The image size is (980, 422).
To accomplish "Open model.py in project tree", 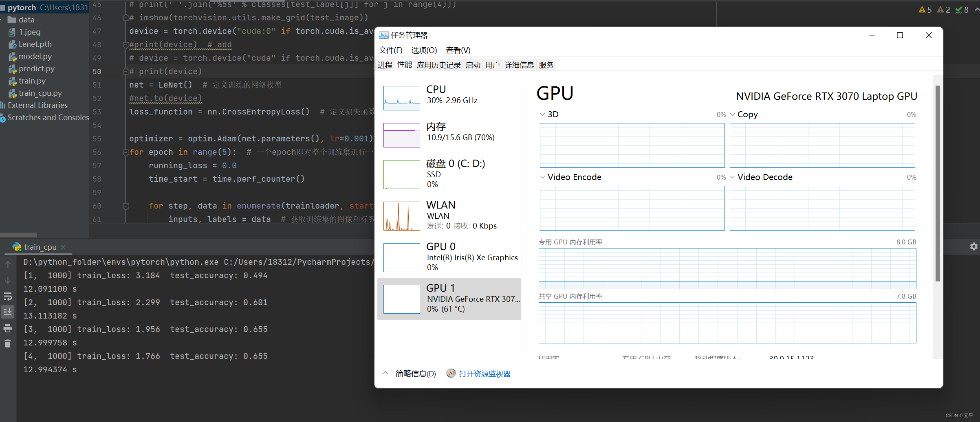I will [x=35, y=56].
